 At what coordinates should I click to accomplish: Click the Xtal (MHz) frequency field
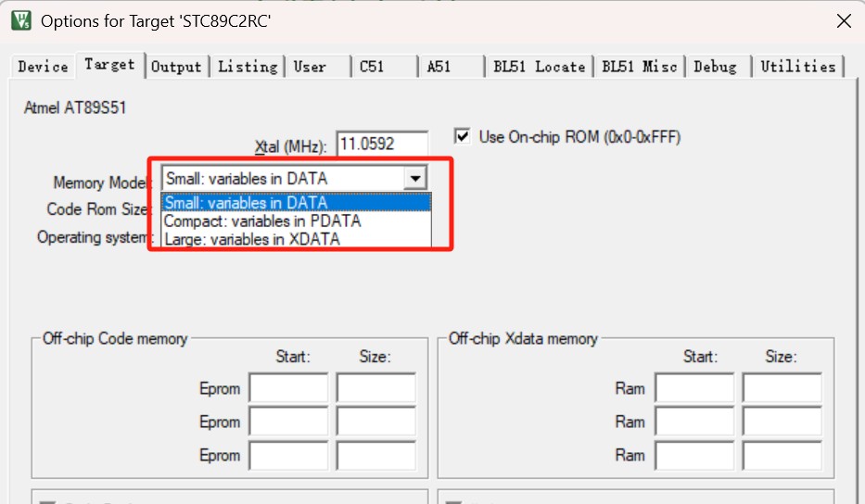382,145
